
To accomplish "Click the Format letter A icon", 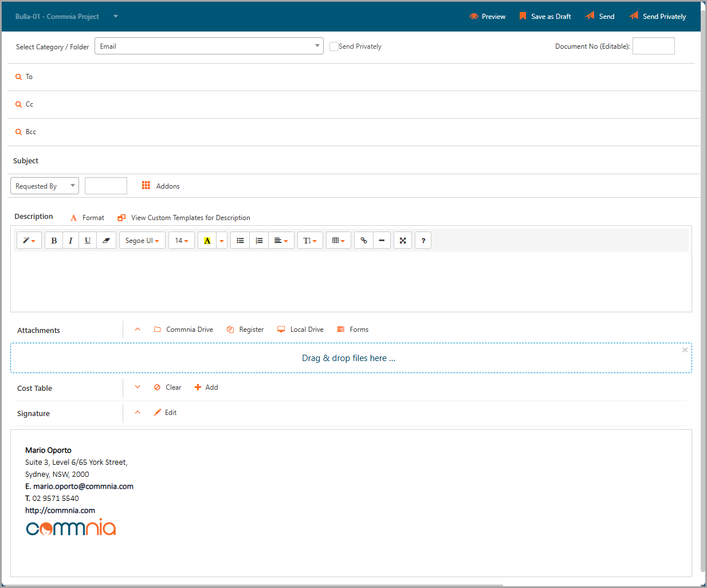I will click(73, 218).
